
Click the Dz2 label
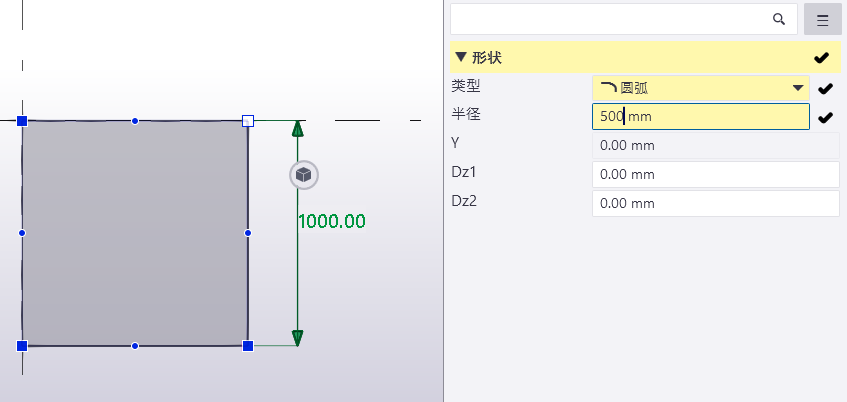click(x=465, y=201)
